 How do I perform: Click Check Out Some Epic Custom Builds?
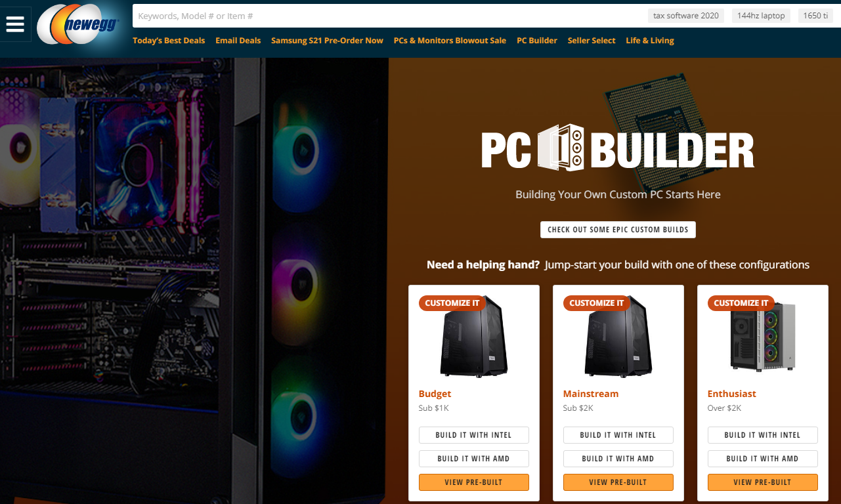618,230
